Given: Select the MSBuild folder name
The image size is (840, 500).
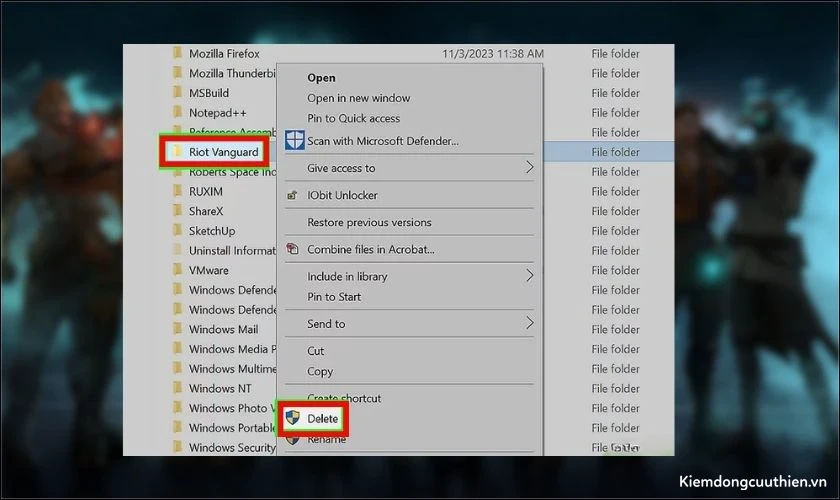Looking at the screenshot, I should [x=209, y=93].
